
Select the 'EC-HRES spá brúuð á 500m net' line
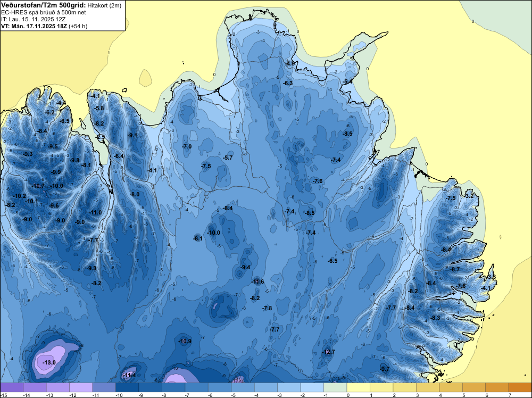pyautogui.click(x=44, y=12)
